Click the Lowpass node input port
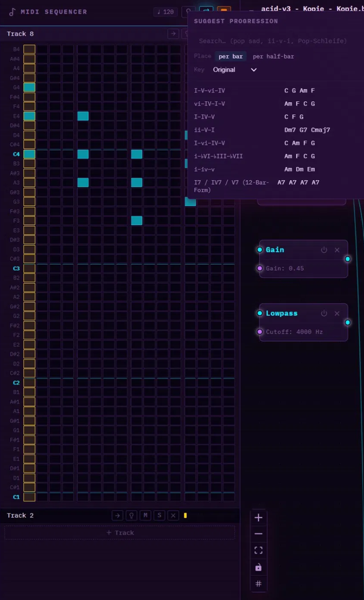 (x=260, y=313)
